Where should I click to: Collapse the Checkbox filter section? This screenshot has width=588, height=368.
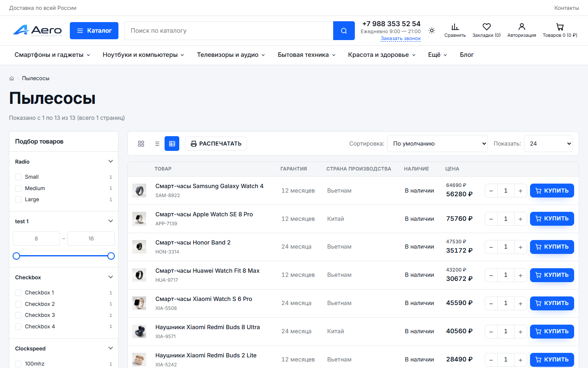coord(111,277)
